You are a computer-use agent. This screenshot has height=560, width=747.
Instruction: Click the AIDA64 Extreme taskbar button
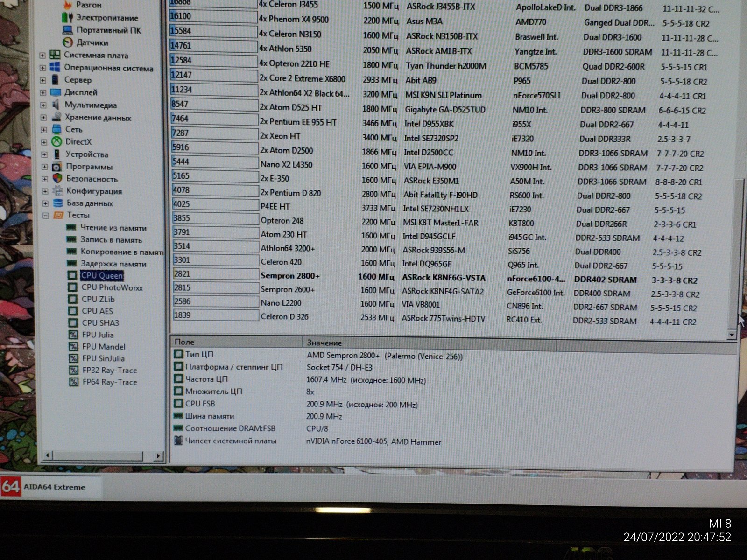[50, 487]
